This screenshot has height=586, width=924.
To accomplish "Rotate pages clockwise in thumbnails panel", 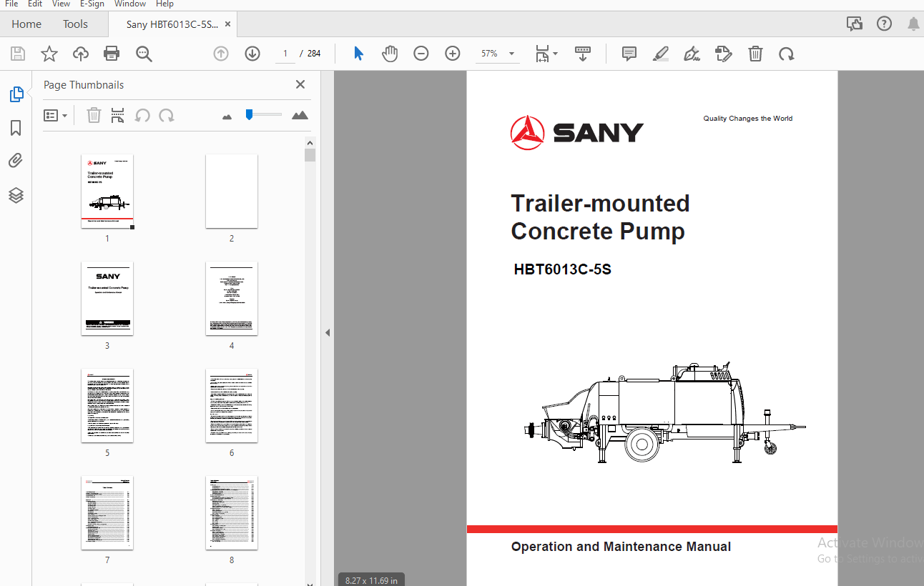I will 167,115.
